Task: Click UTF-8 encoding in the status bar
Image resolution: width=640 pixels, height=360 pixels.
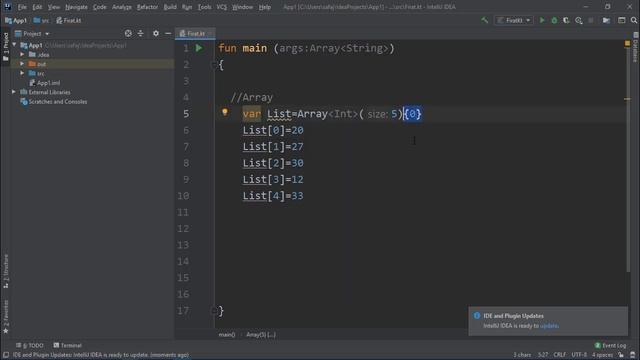Action: 579,355
